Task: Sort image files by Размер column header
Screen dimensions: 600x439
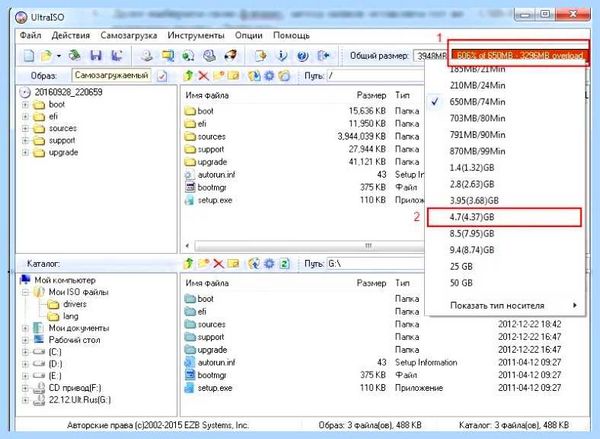Action: click(x=370, y=95)
